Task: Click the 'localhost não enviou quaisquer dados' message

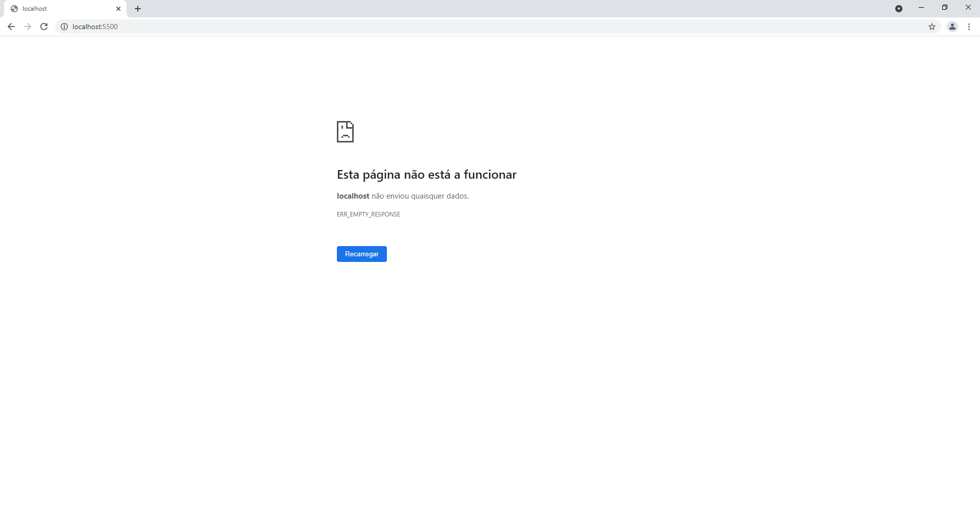Action: [403, 196]
